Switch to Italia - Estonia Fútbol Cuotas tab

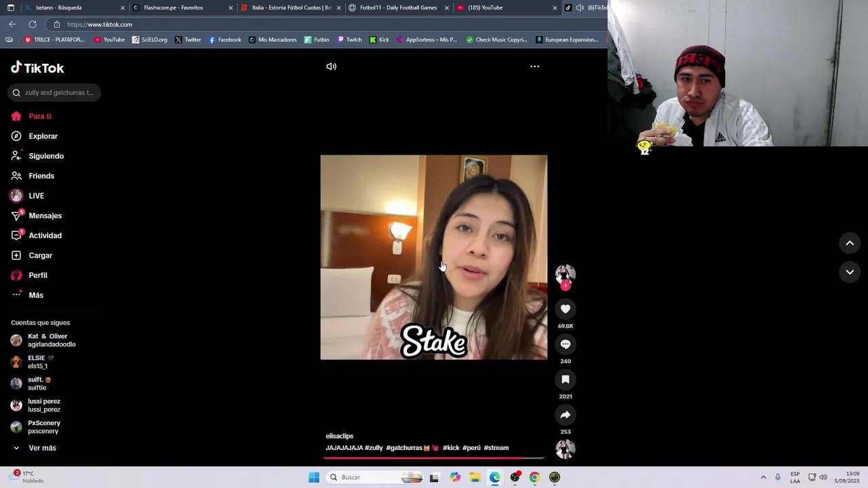[x=290, y=7]
